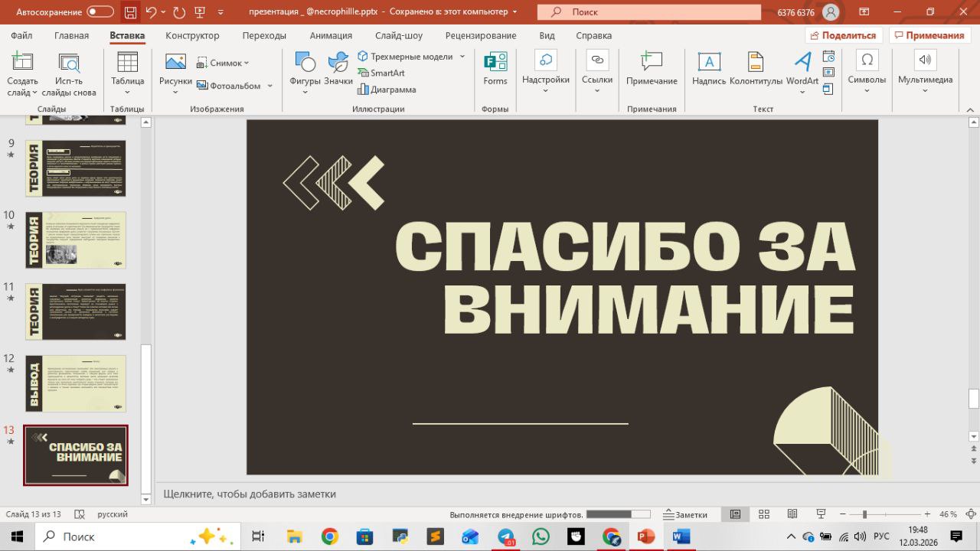The width and height of the screenshot is (980, 551).
Task: Open quick access toolbar customization arrow
Action: pyautogui.click(x=221, y=12)
